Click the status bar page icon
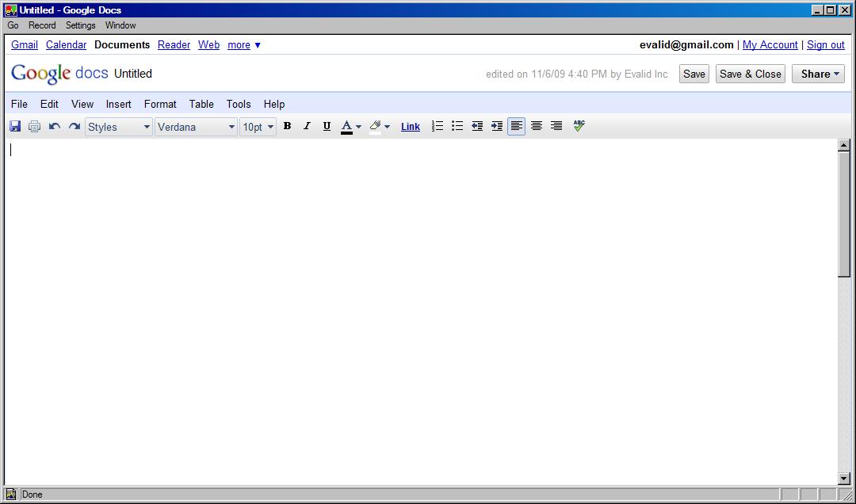856x504 pixels. [x=11, y=494]
